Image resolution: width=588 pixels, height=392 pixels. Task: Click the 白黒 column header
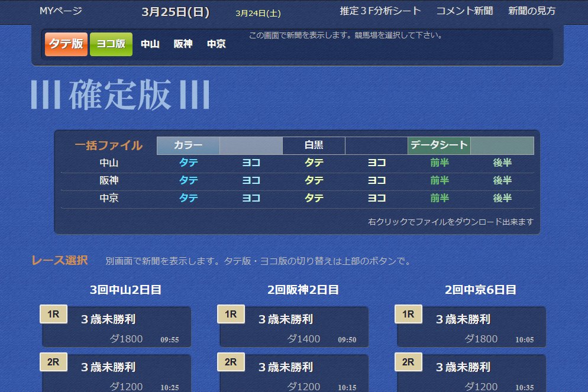[x=314, y=145]
